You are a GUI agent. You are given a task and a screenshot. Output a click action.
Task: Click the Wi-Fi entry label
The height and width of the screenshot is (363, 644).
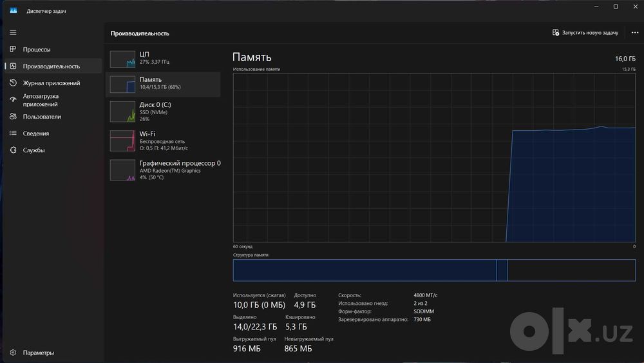(147, 134)
